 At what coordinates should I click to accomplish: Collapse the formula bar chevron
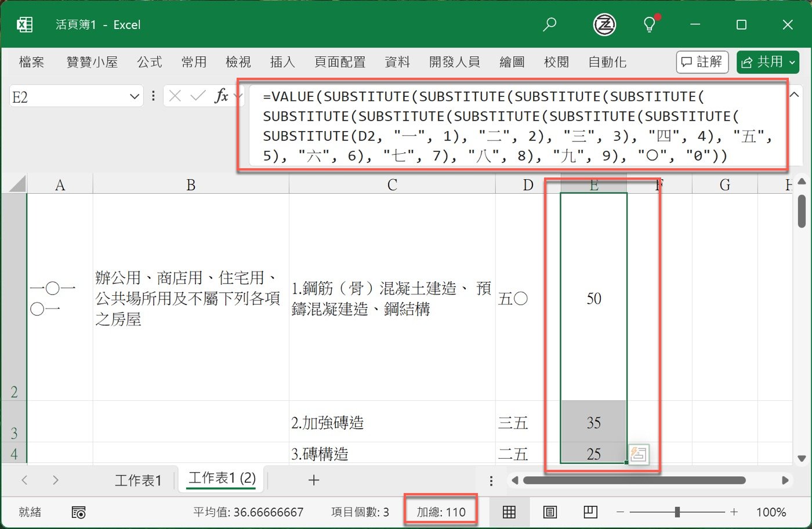click(x=795, y=94)
